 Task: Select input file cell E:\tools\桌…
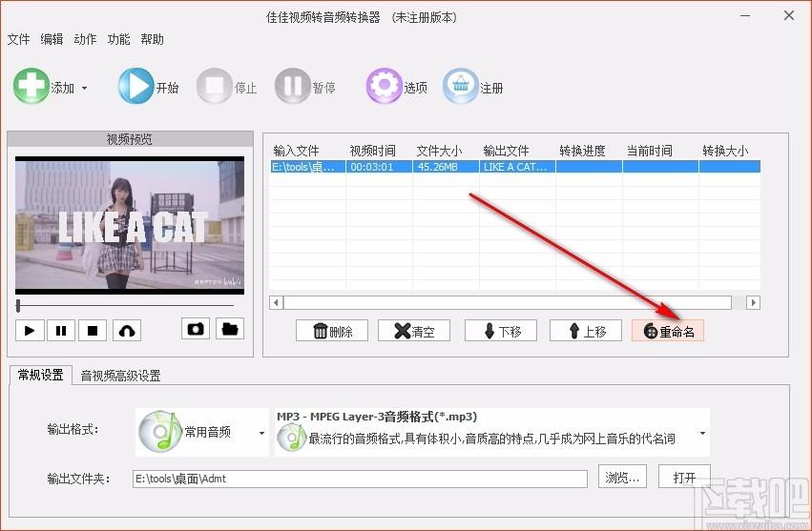[307, 167]
